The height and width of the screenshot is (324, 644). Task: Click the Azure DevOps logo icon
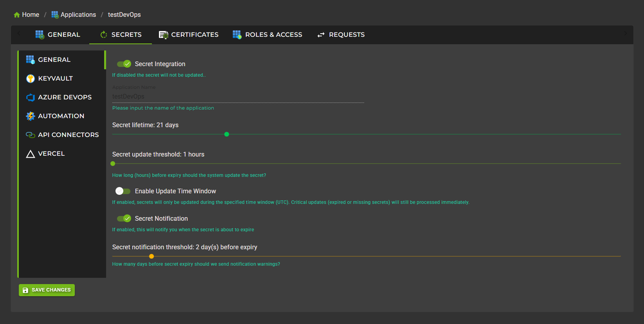point(30,97)
